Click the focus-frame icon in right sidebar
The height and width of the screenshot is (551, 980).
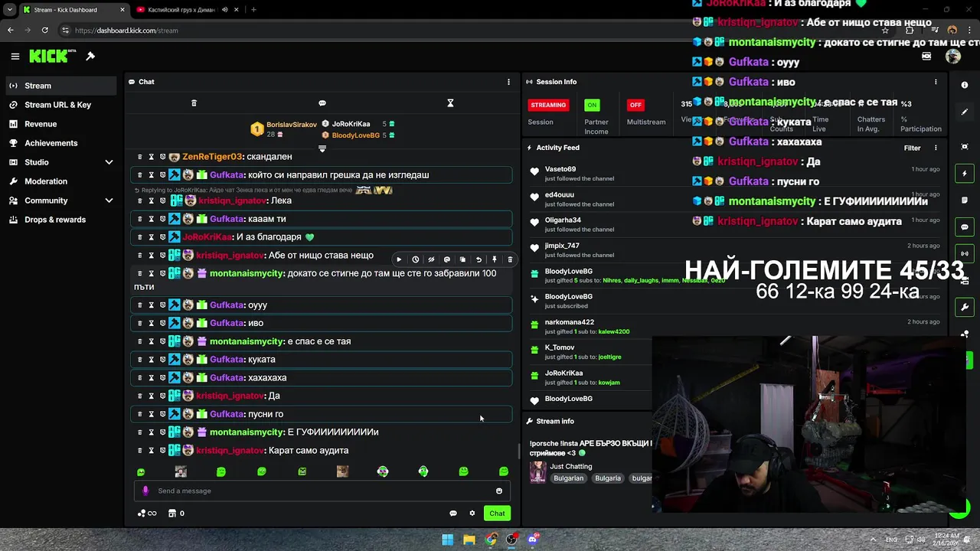pos(965,147)
